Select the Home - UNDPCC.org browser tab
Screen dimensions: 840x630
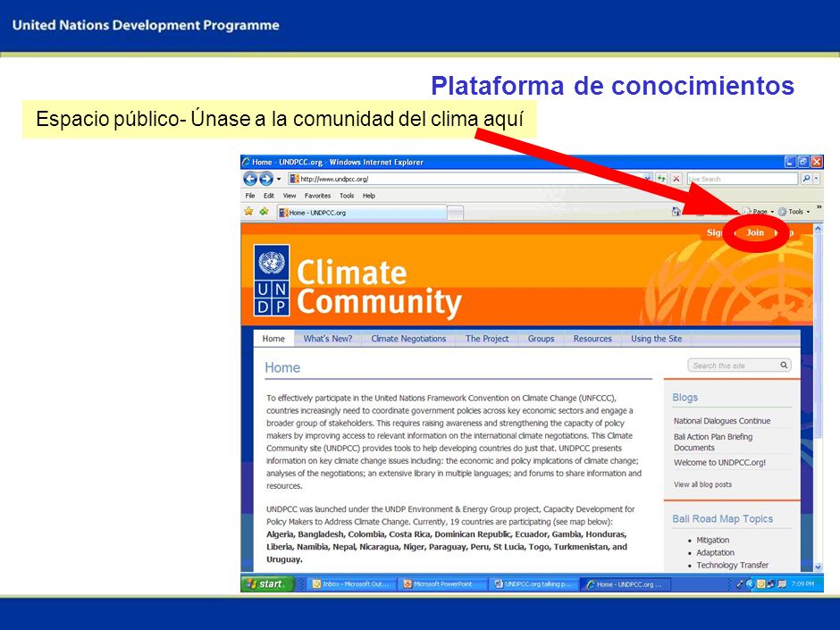pyautogui.click(x=362, y=213)
